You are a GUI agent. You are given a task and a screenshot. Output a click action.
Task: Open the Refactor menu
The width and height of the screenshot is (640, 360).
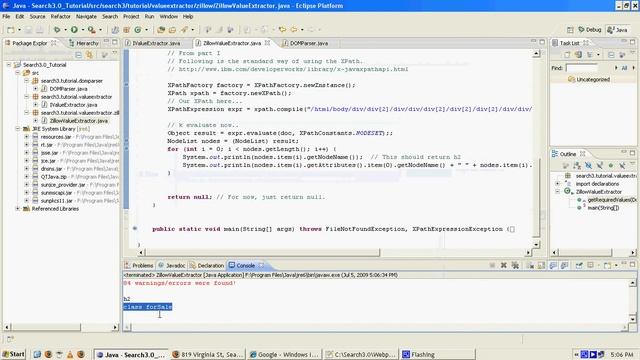click(x=60, y=17)
